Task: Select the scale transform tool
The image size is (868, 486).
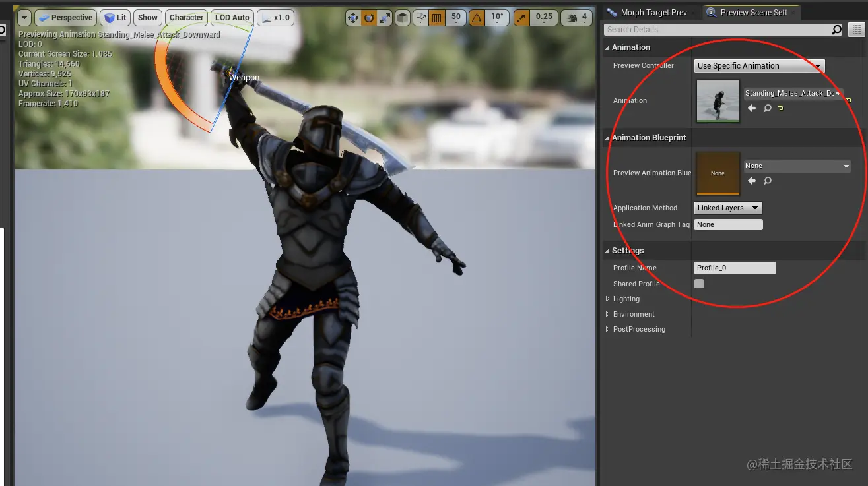Action: (x=384, y=18)
